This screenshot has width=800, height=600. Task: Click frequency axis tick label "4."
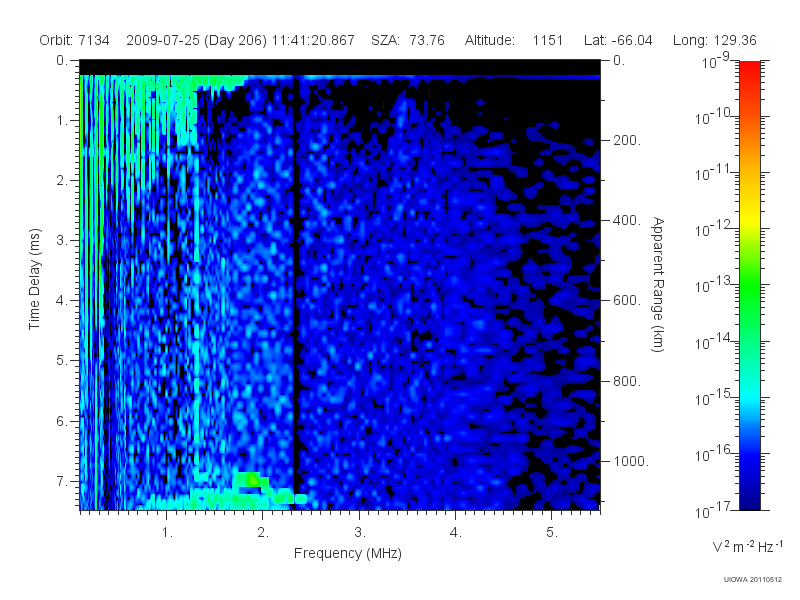point(456,533)
